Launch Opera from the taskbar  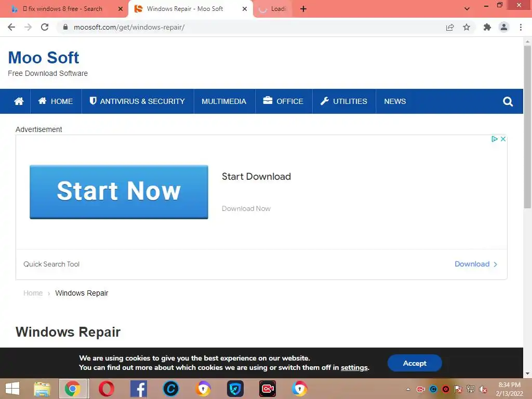(106, 389)
